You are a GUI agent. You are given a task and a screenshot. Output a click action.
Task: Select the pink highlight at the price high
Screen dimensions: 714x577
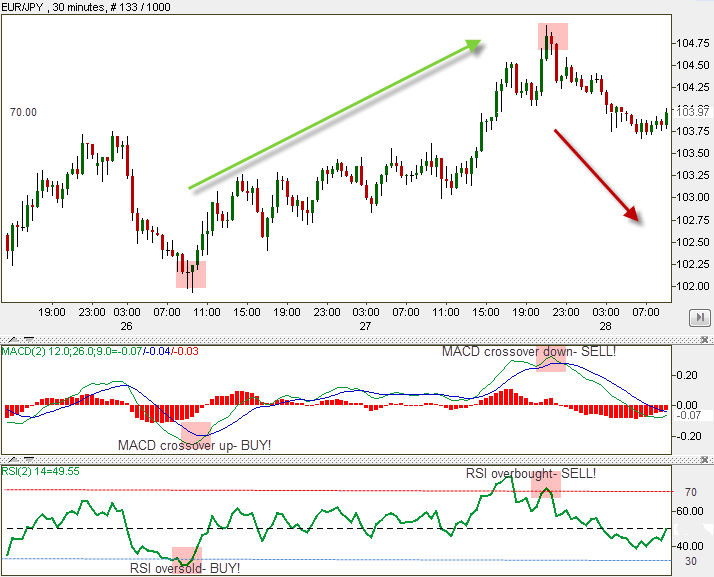[x=554, y=36]
